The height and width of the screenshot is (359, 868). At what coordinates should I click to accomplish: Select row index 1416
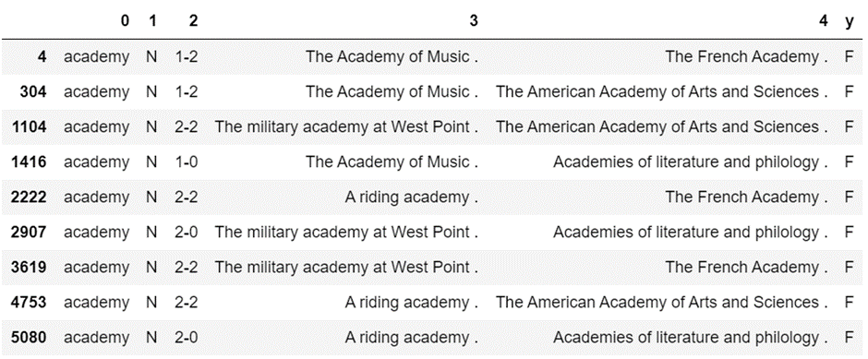tap(30, 162)
